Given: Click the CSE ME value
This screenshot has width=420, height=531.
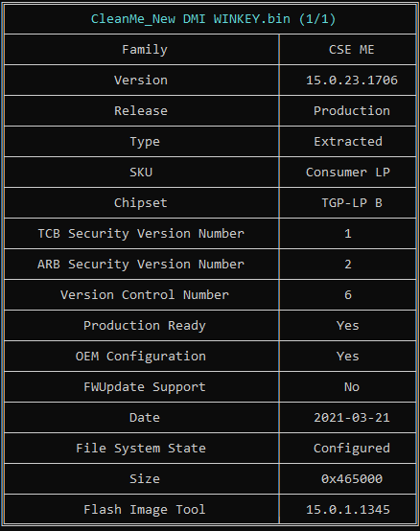Looking at the screenshot, I should click(351, 50).
